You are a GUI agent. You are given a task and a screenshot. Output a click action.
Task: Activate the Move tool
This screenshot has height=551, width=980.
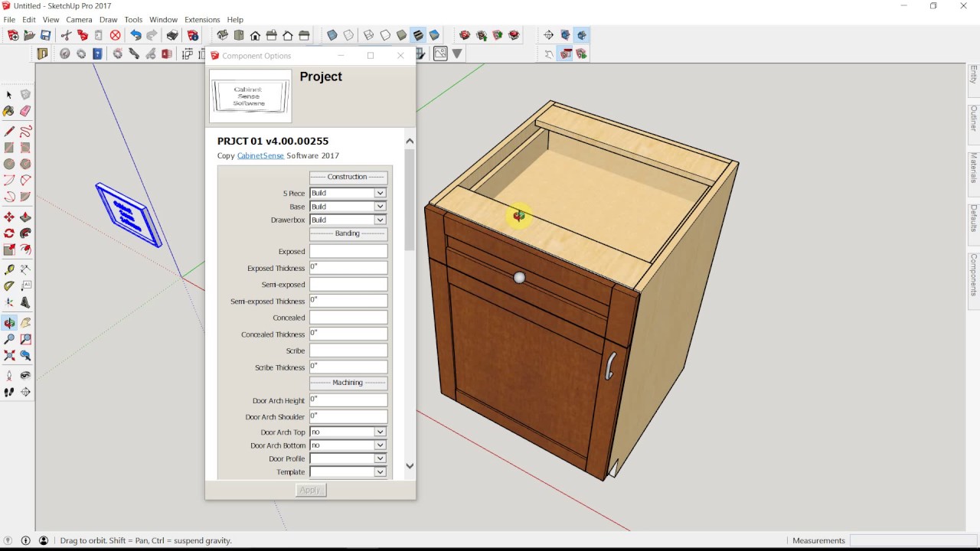click(9, 217)
